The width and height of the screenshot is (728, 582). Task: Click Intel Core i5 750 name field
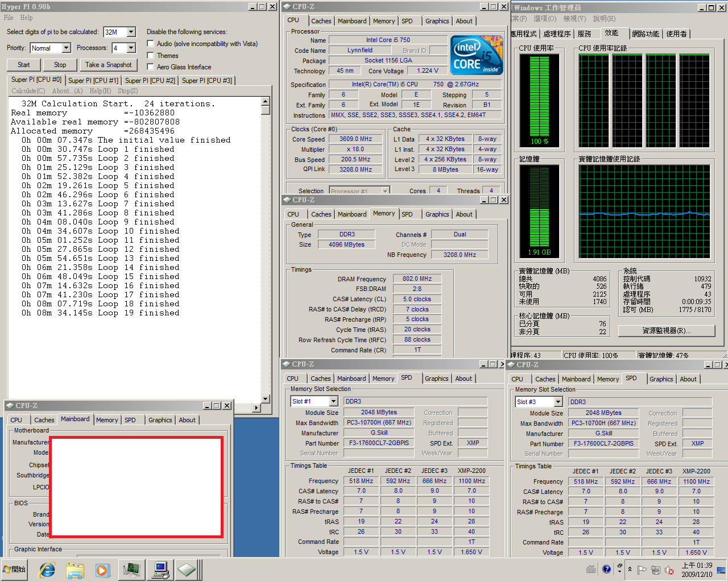pos(388,40)
